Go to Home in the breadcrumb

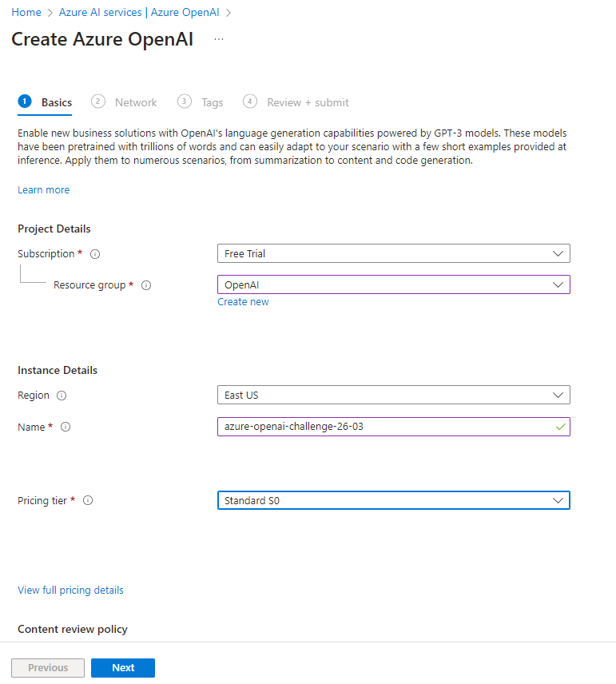click(26, 12)
